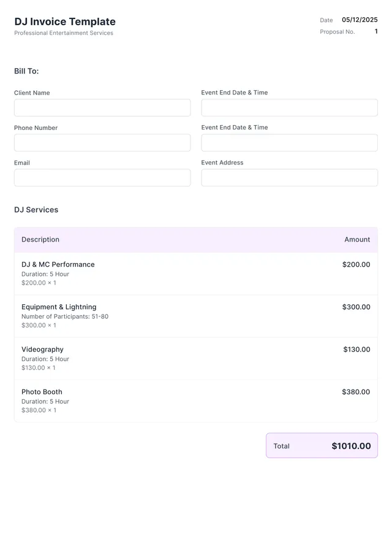Click the Client Name input field
This screenshot has height=555, width=392.
click(x=102, y=107)
